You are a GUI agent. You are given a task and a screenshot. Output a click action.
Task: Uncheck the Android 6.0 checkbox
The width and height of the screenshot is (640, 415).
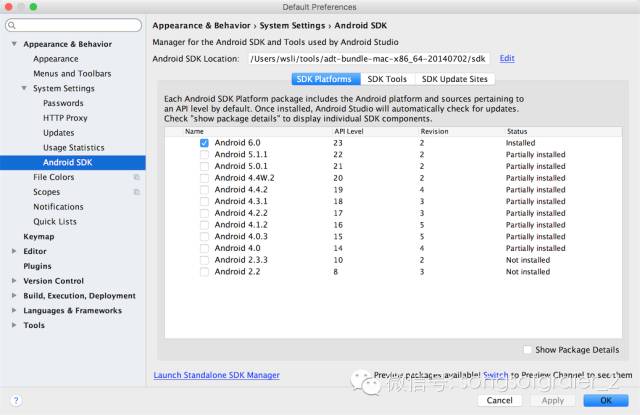[x=204, y=143]
